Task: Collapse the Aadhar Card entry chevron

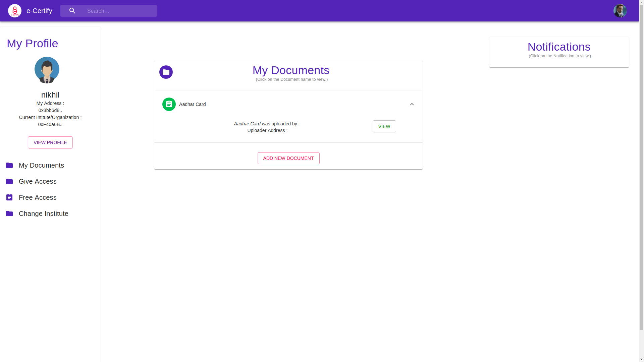Action: point(412,104)
